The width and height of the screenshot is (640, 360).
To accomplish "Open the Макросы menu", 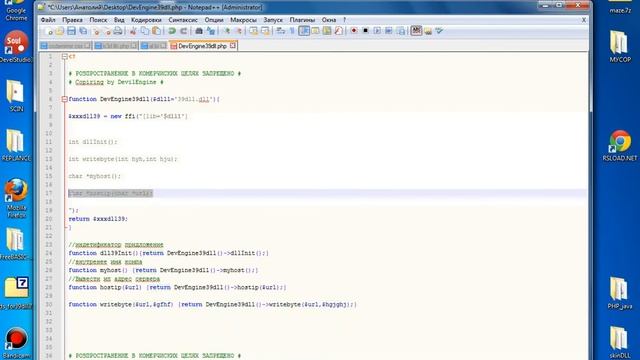I will coord(243,20).
